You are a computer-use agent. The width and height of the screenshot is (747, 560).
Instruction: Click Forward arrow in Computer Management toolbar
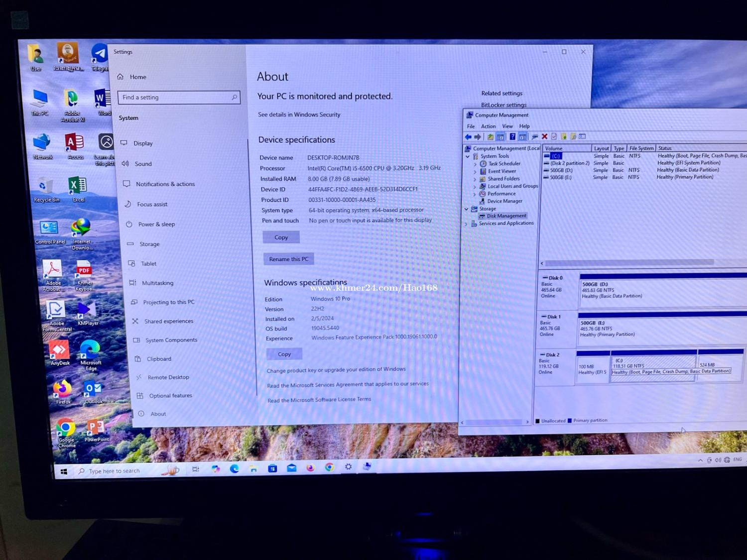click(x=478, y=137)
